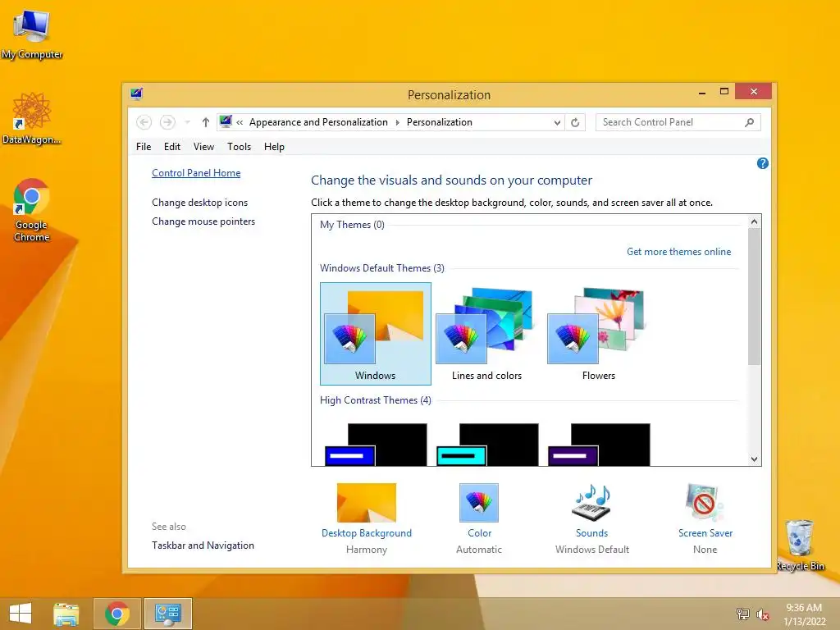Click theme list scrollbar up arrow
Screen dimensions: 840x630
[755, 221]
